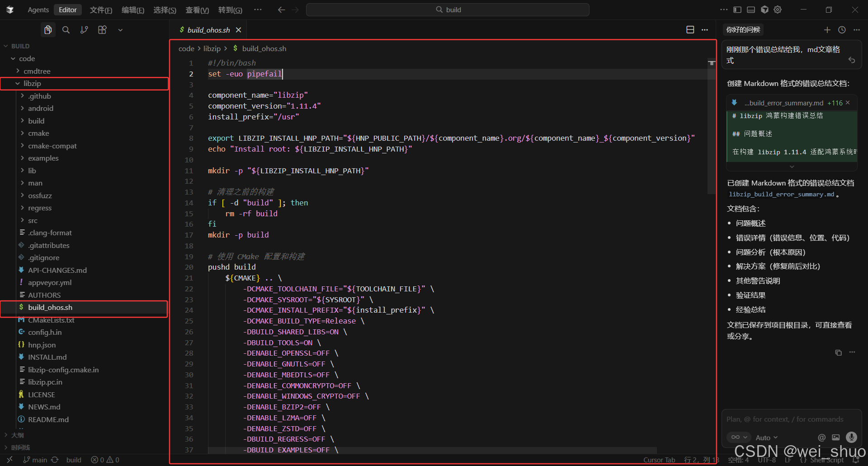868x466 pixels.
Task: Click the main branch status item
Action: [x=35, y=460]
